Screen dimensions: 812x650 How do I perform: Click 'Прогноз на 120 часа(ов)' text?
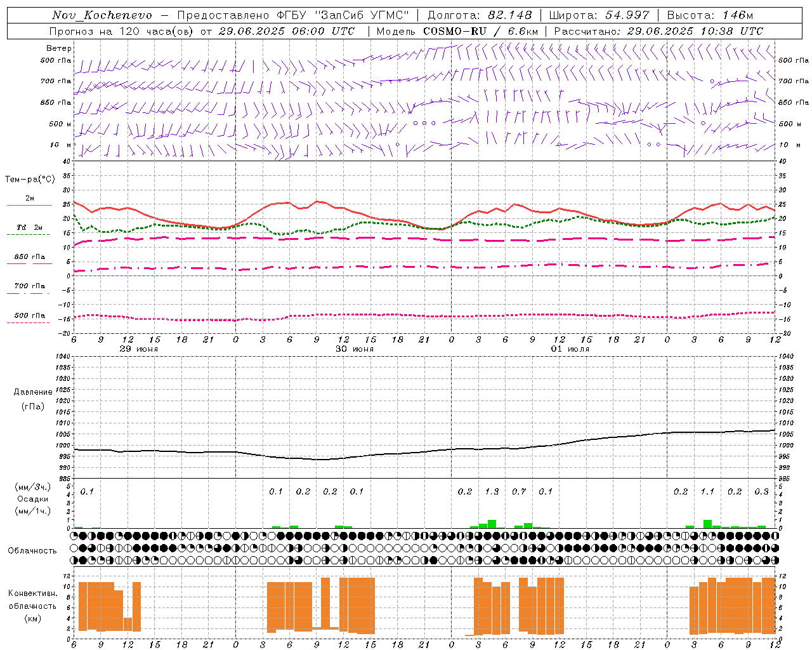coord(122,31)
